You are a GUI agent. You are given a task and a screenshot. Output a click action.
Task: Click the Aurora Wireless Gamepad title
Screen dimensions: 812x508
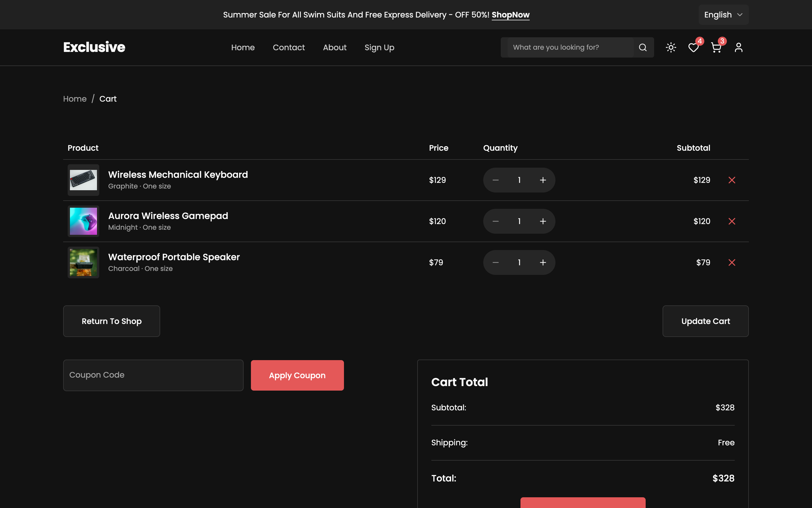(168, 216)
